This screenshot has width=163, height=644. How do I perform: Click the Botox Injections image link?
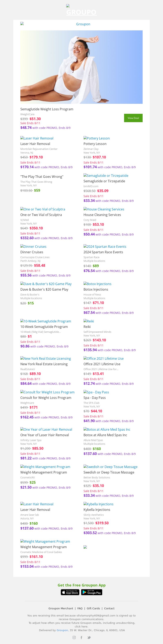[97, 284]
